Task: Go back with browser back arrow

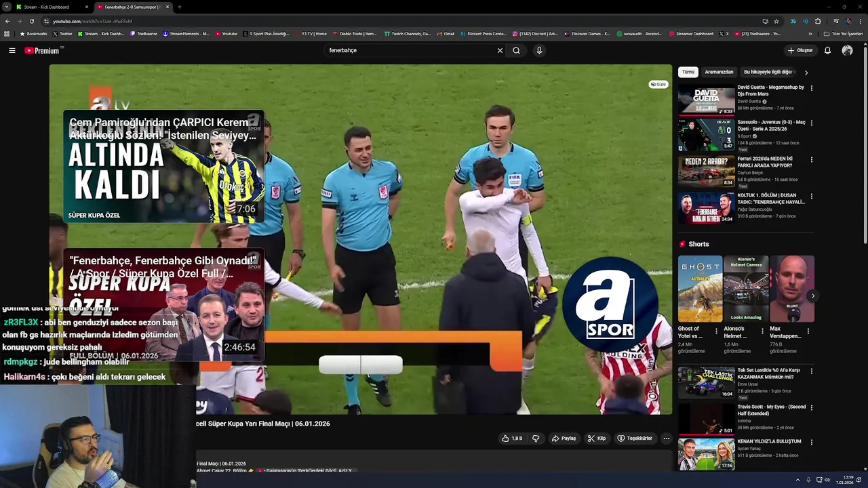Action: point(7,21)
